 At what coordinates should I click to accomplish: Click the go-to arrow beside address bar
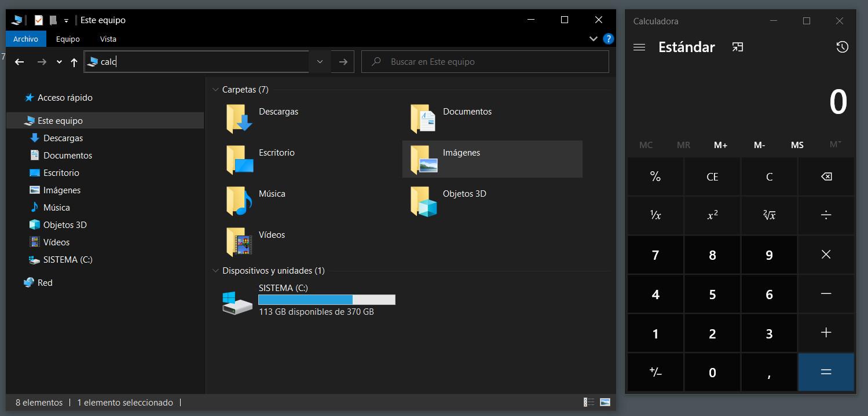click(x=343, y=62)
